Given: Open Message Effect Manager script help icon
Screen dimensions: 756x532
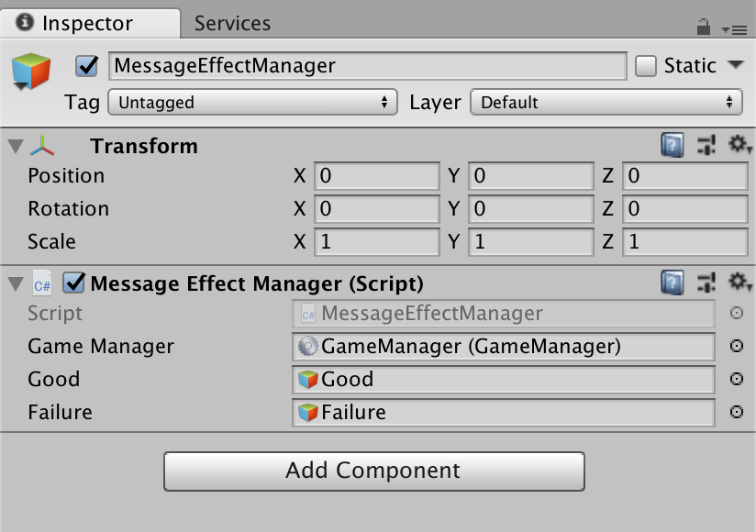Looking at the screenshot, I should (673, 283).
